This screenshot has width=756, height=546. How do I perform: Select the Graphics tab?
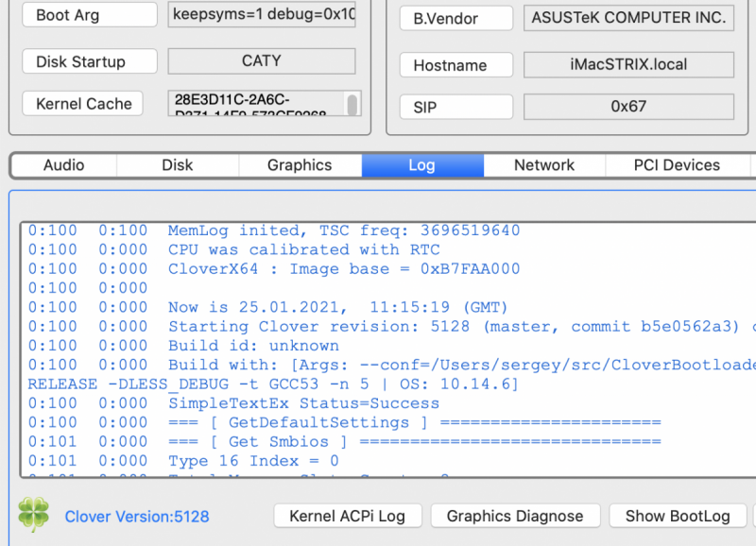click(x=300, y=165)
